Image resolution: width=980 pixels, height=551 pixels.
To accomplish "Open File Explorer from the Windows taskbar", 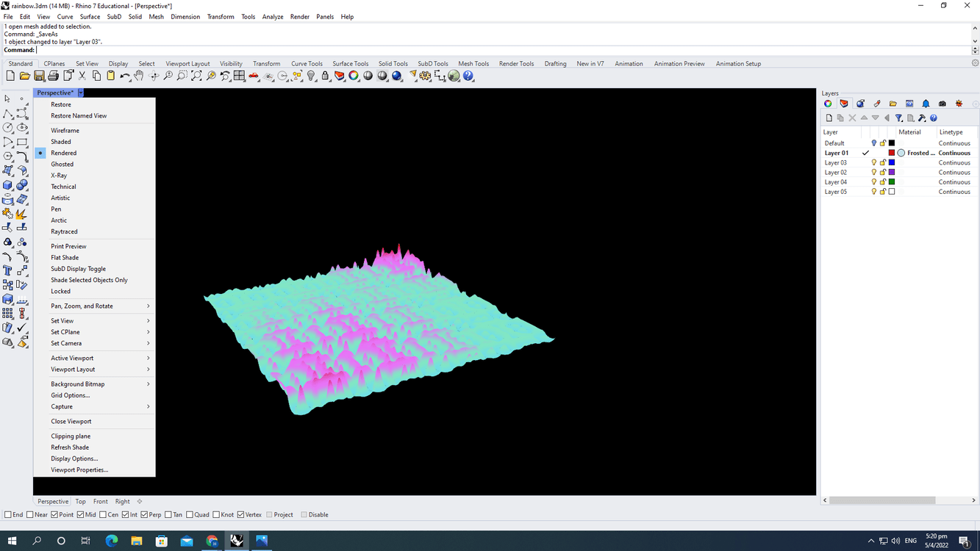I will click(136, 541).
